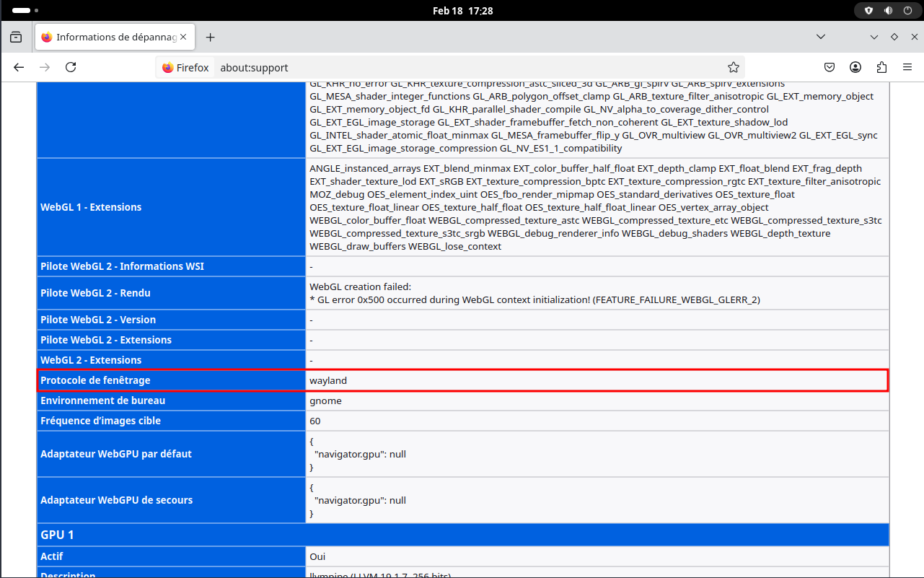Image resolution: width=924 pixels, height=578 pixels.
Task: Open the clock and calendar menu
Action: click(462, 11)
